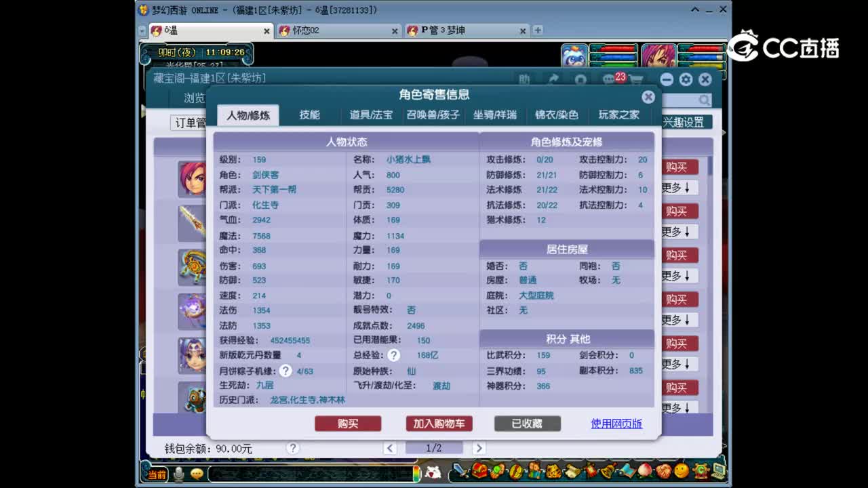
Task: Add a new window tab with plus
Action: click(x=538, y=30)
